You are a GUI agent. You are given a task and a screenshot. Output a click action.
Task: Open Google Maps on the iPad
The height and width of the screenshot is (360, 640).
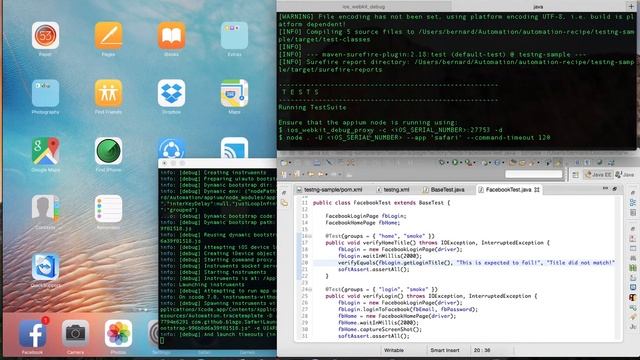[45, 151]
